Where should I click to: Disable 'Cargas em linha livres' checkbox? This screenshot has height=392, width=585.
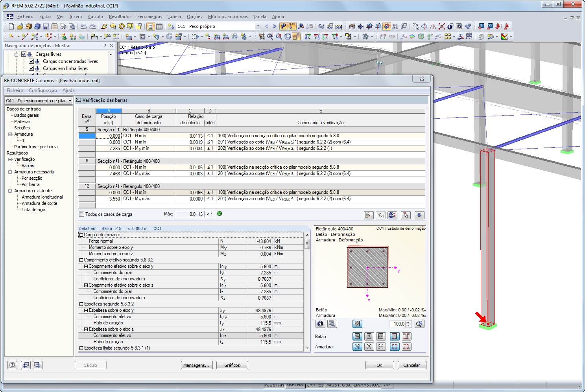(x=30, y=68)
